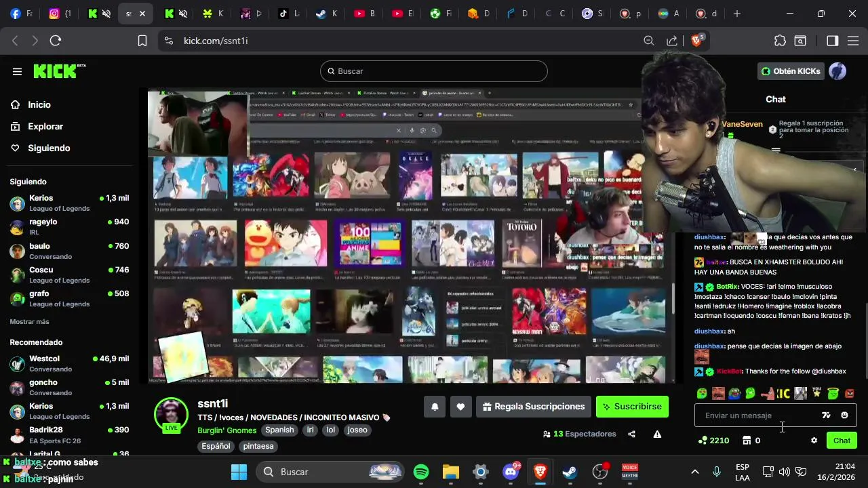Open Coscu's followed channel

(69, 274)
